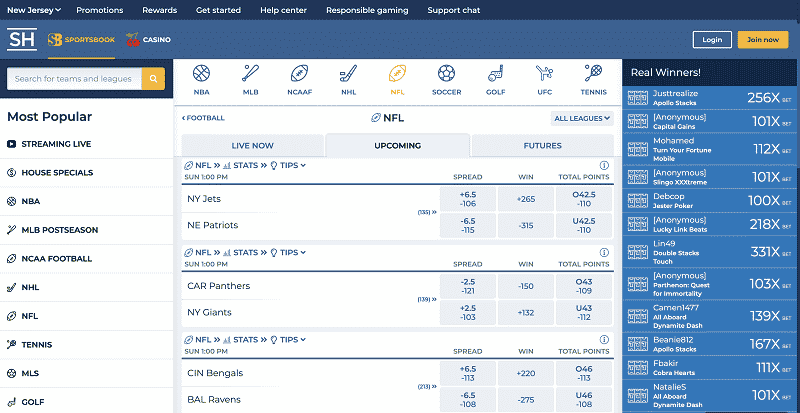This screenshot has width=800, height=413.
Task: Open Promotions in top menu
Action: pyautogui.click(x=99, y=10)
